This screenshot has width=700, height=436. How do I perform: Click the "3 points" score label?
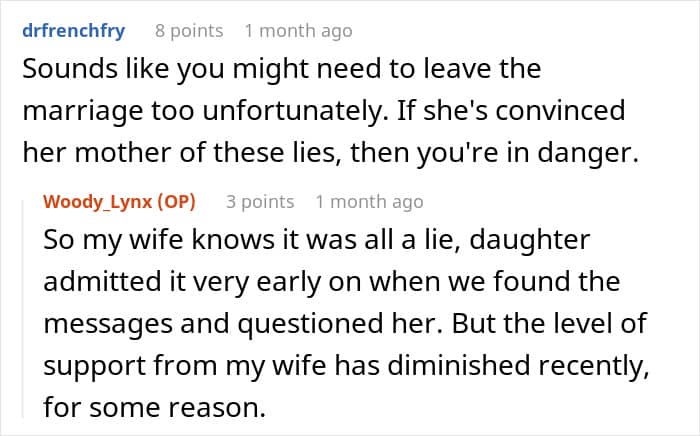(260, 202)
